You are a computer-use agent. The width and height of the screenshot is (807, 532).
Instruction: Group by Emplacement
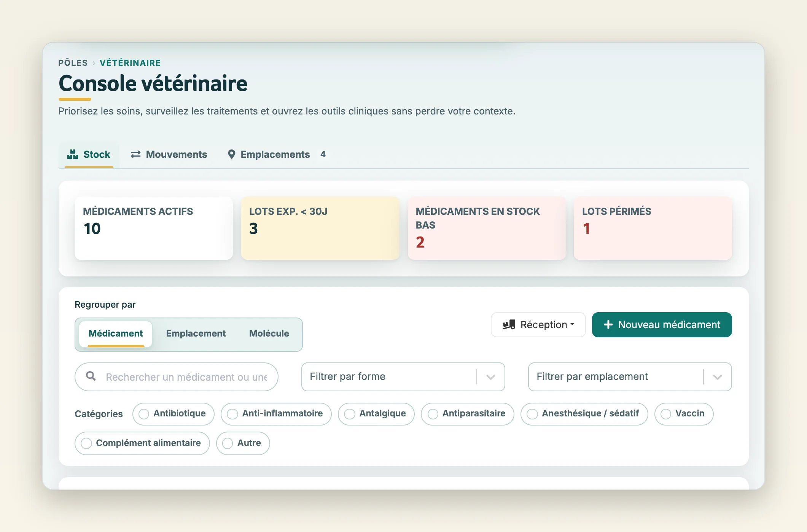[x=196, y=334]
